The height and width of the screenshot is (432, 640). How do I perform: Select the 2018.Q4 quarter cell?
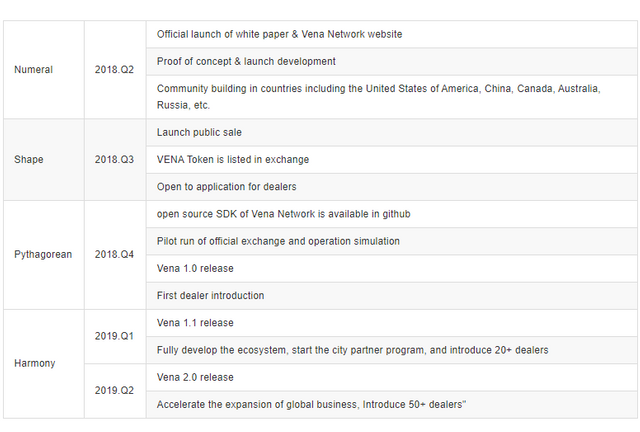[x=113, y=254]
